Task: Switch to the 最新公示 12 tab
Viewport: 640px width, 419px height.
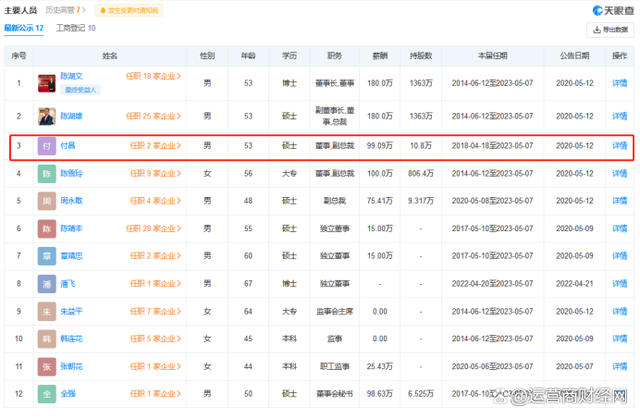Action: pyautogui.click(x=24, y=28)
